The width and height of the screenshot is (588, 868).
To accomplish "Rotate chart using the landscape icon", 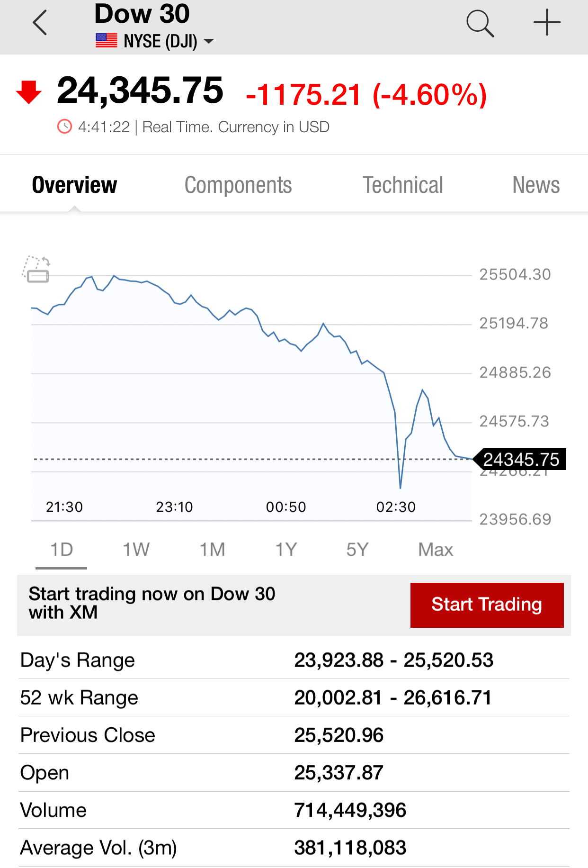I will pos(36,269).
